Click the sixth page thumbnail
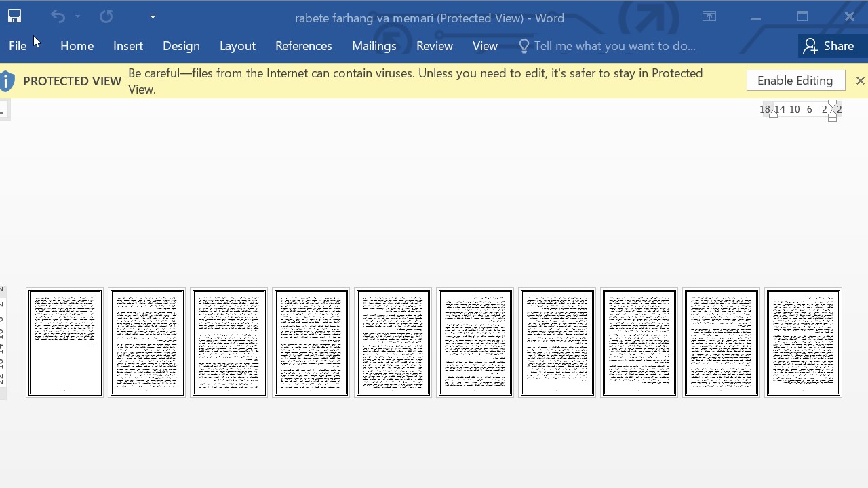The width and height of the screenshot is (868, 488). 475,343
